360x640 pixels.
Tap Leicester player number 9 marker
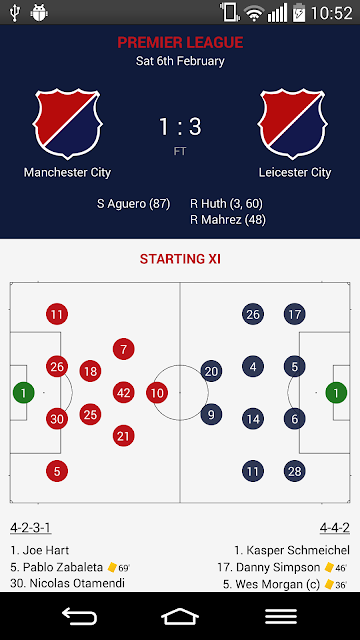(211, 415)
